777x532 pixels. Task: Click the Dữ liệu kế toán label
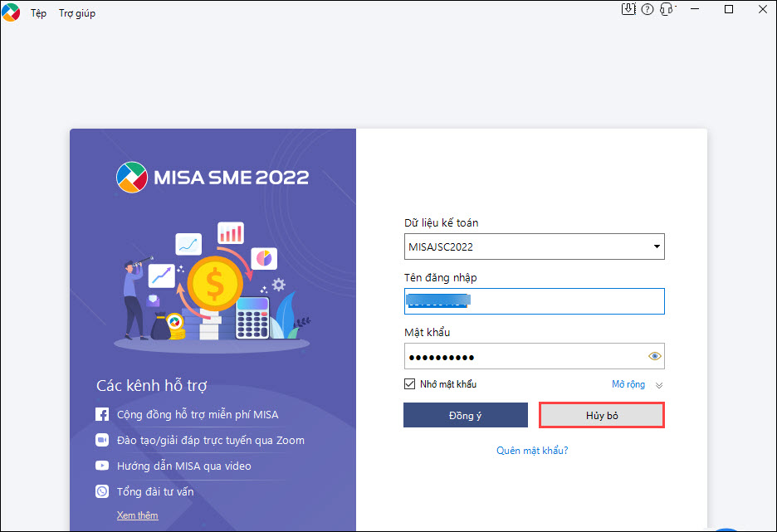coord(441,223)
